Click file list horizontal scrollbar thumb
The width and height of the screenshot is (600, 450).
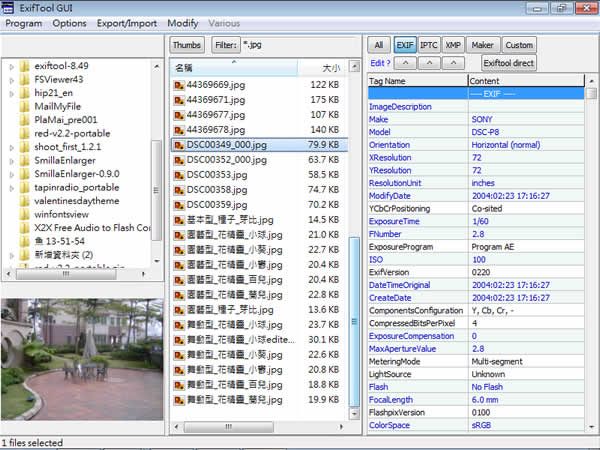coord(228,427)
